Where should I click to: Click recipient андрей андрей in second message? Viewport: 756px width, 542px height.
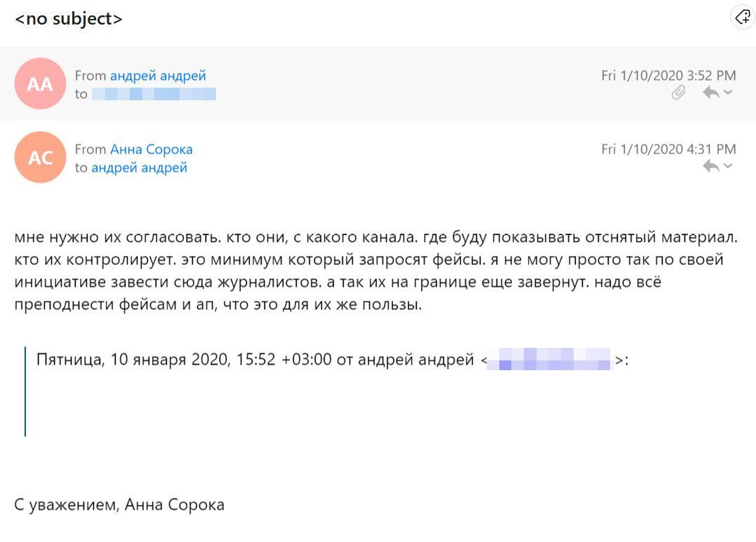141,168
